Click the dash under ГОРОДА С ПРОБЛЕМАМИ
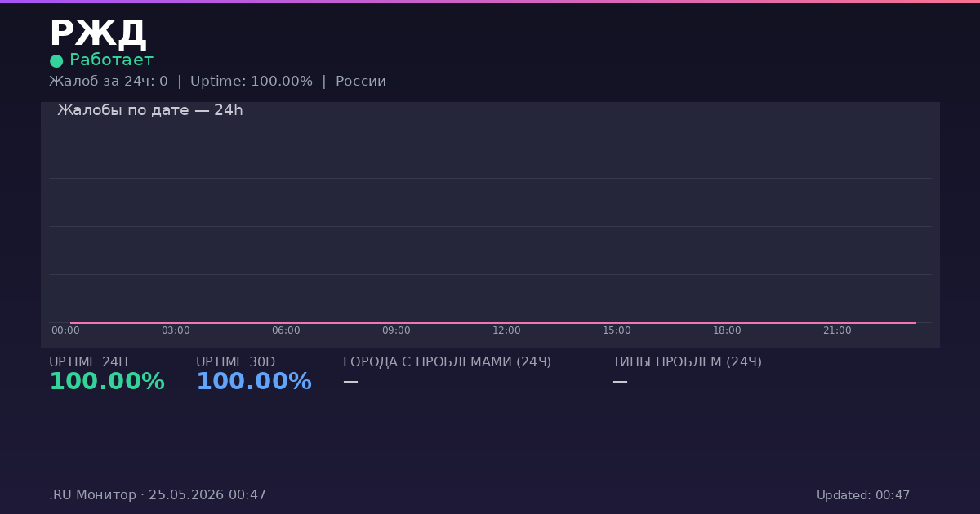Image resolution: width=980 pixels, height=514 pixels. (x=350, y=382)
